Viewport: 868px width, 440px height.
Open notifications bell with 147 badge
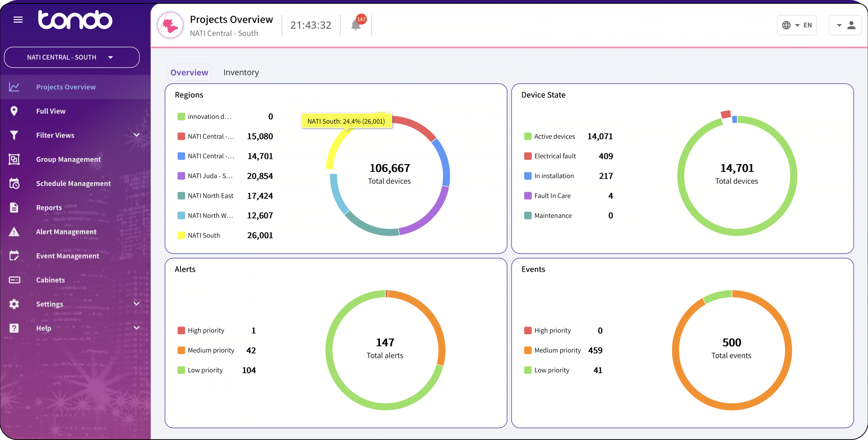pyautogui.click(x=356, y=25)
